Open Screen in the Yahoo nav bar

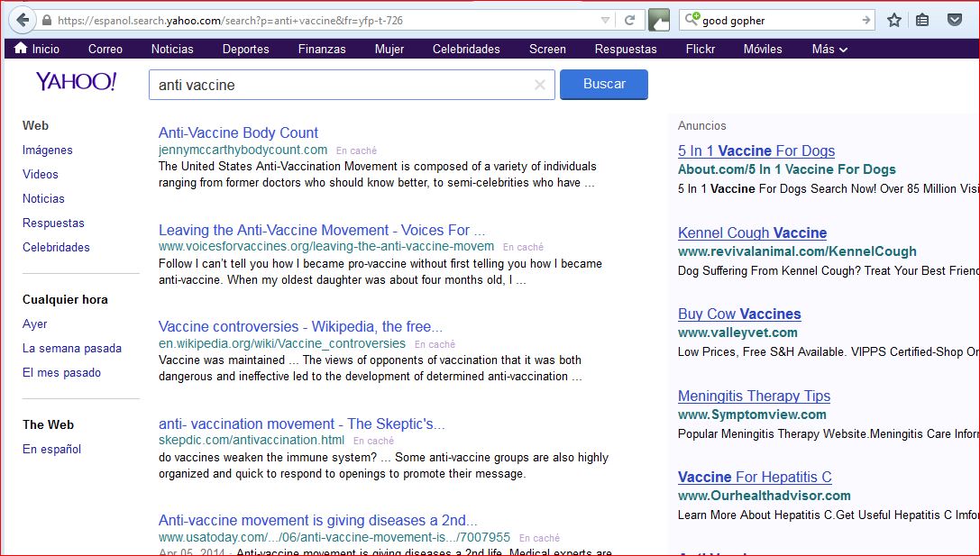[547, 49]
